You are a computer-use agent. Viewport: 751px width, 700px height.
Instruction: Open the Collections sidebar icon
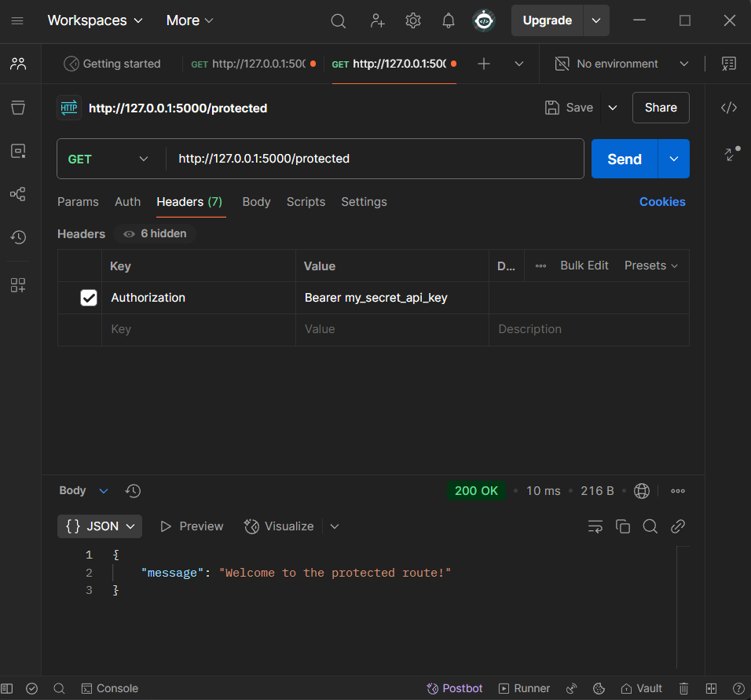click(x=18, y=108)
